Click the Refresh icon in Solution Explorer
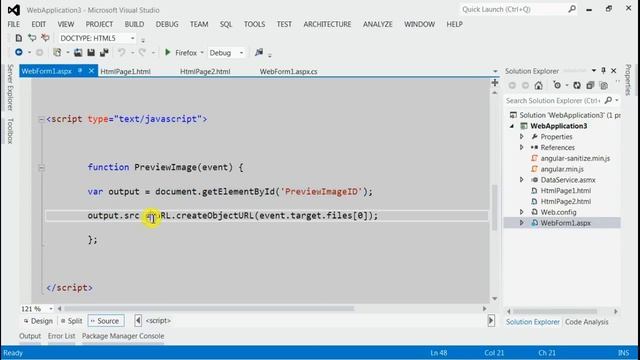The width and height of the screenshot is (640, 360). tap(577, 85)
